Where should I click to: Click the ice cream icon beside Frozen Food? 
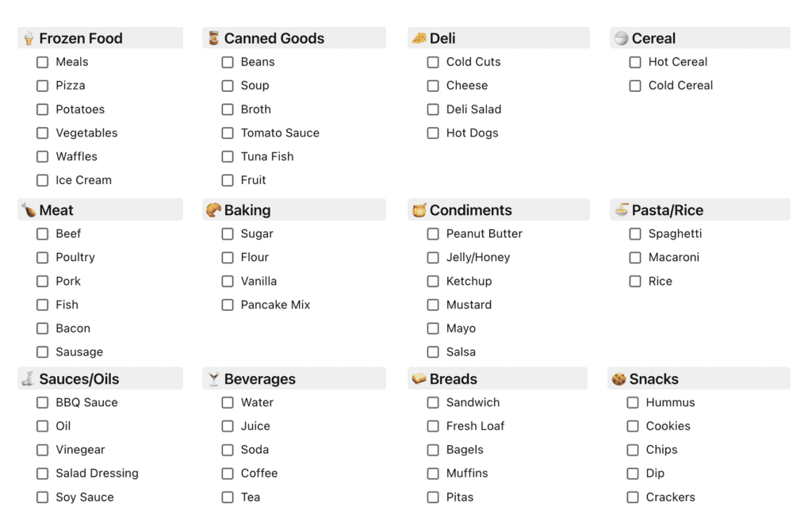click(x=29, y=38)
